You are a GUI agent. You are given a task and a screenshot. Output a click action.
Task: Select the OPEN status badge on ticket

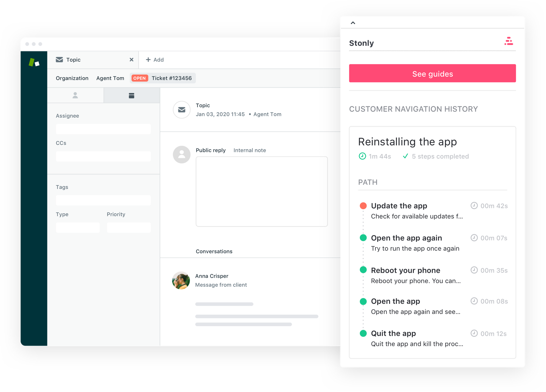[140, 78]
